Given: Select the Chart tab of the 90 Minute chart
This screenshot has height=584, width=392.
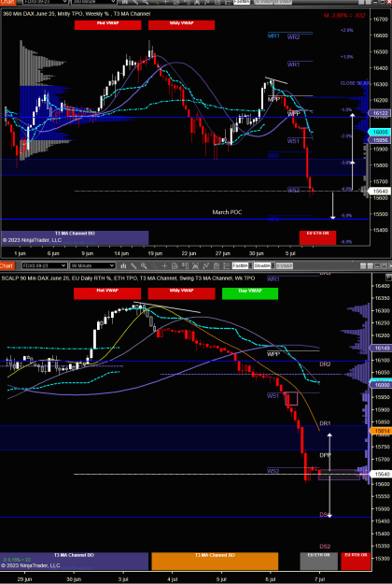Looking at the screenshot, I should click(7, 265).
